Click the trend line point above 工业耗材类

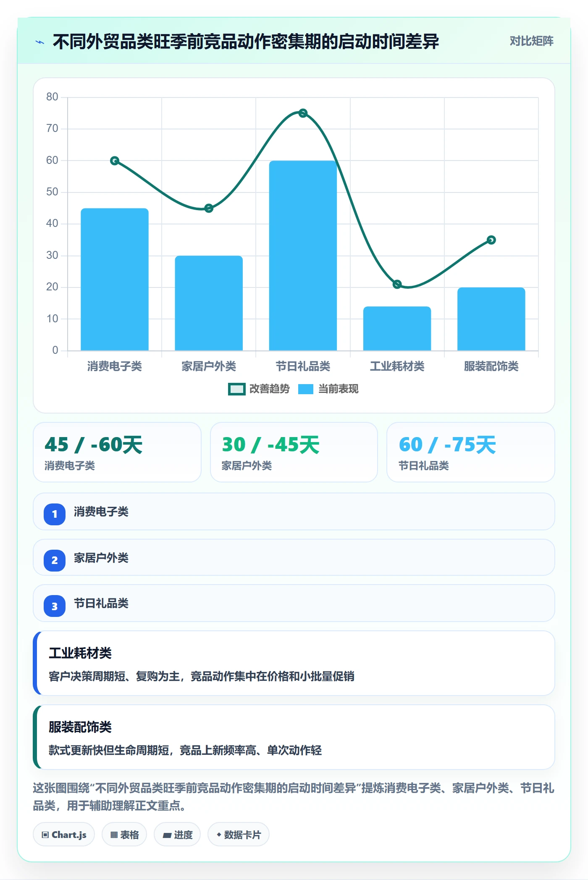pos(397,284)
